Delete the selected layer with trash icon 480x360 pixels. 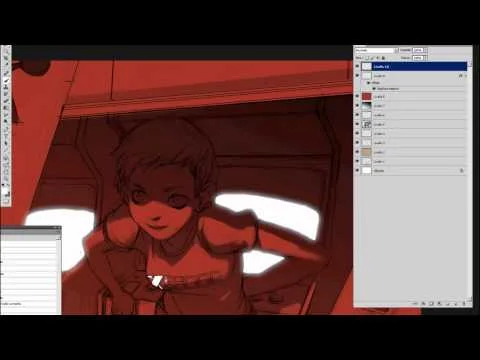click(464, 303)
